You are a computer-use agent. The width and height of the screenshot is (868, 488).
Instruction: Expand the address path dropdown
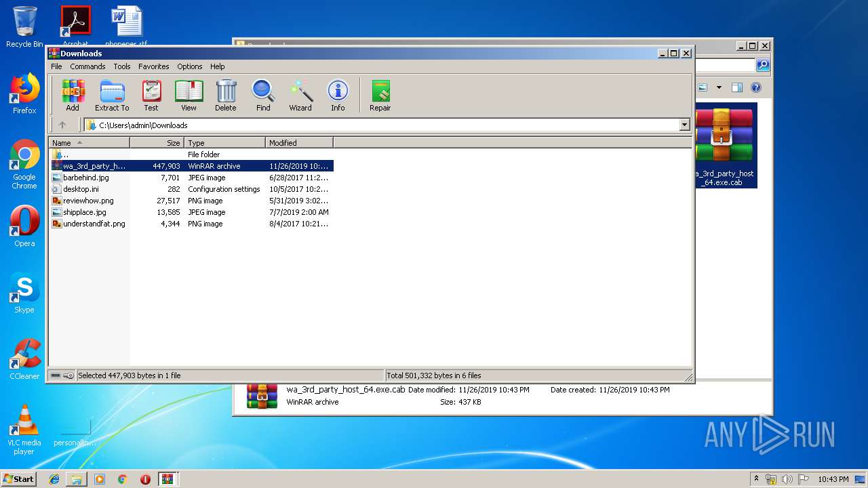[684, 125]
